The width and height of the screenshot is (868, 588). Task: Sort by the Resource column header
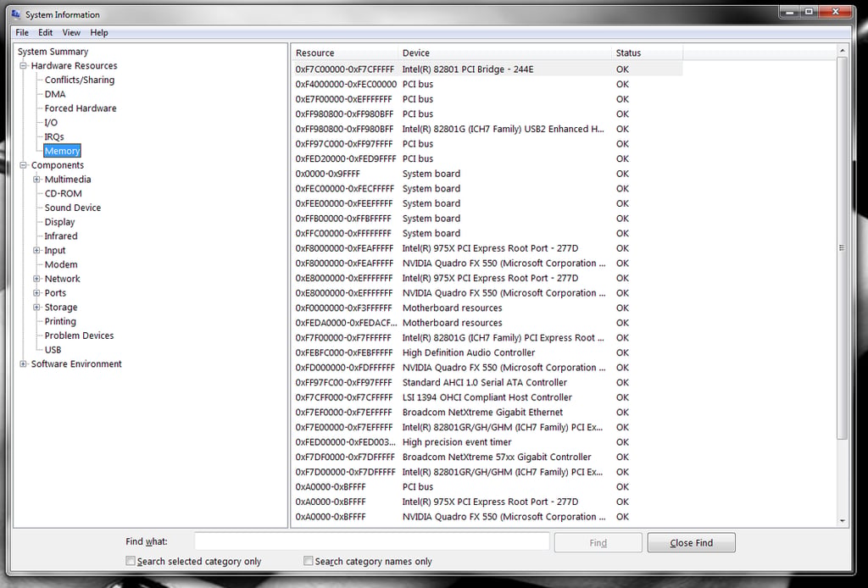pos(344,53)
